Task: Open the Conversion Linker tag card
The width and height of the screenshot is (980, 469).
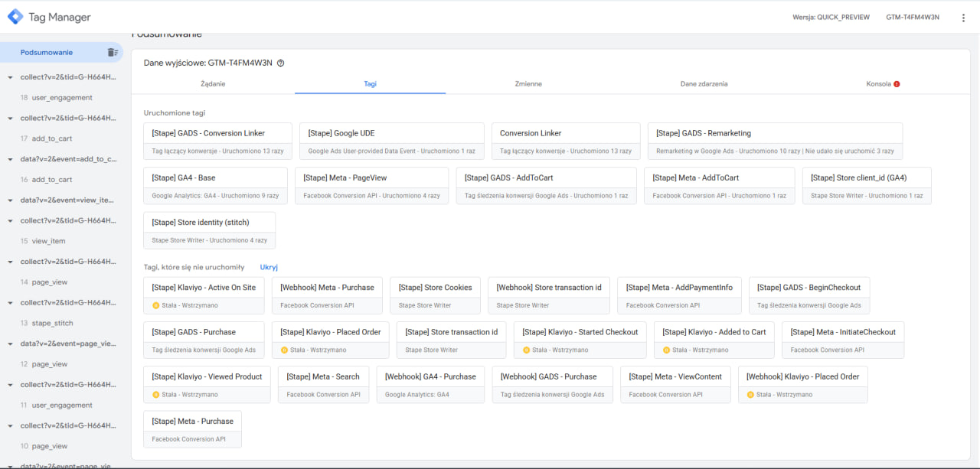Action: click(x=566, y=142)
